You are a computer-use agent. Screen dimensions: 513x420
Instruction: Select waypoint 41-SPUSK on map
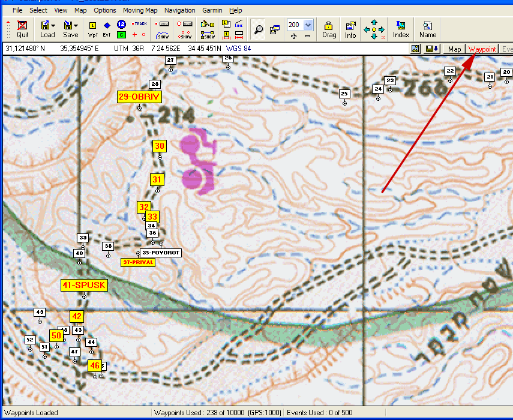point(84,285)
